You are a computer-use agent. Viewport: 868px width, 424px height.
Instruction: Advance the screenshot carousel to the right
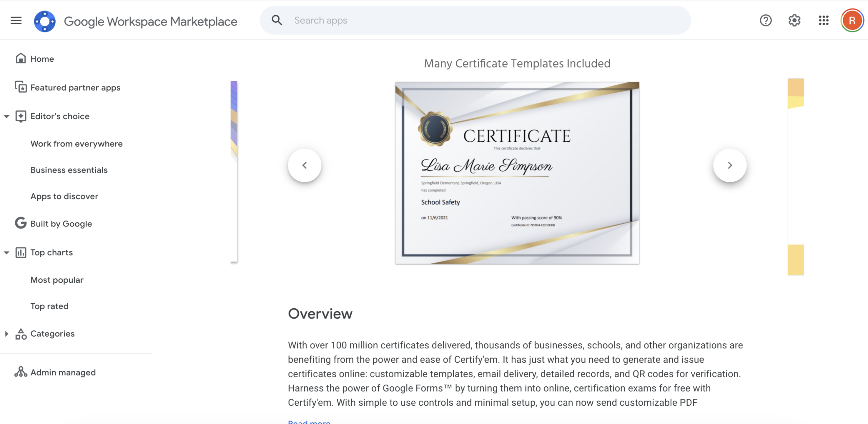730,165
